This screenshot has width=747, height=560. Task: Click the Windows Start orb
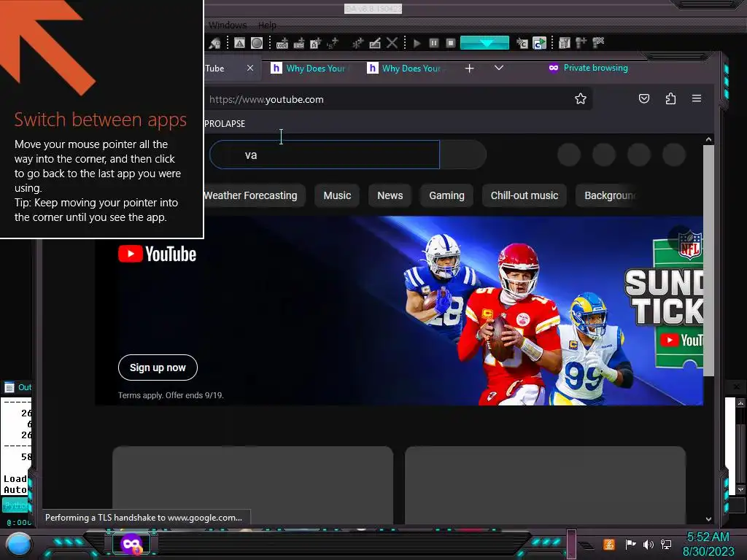(x=19, y=545)
